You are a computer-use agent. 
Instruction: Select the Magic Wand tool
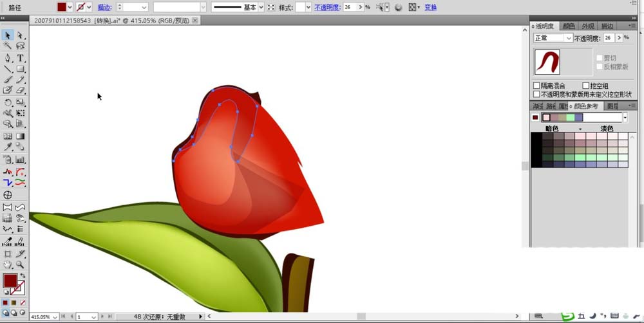point(7,46)
